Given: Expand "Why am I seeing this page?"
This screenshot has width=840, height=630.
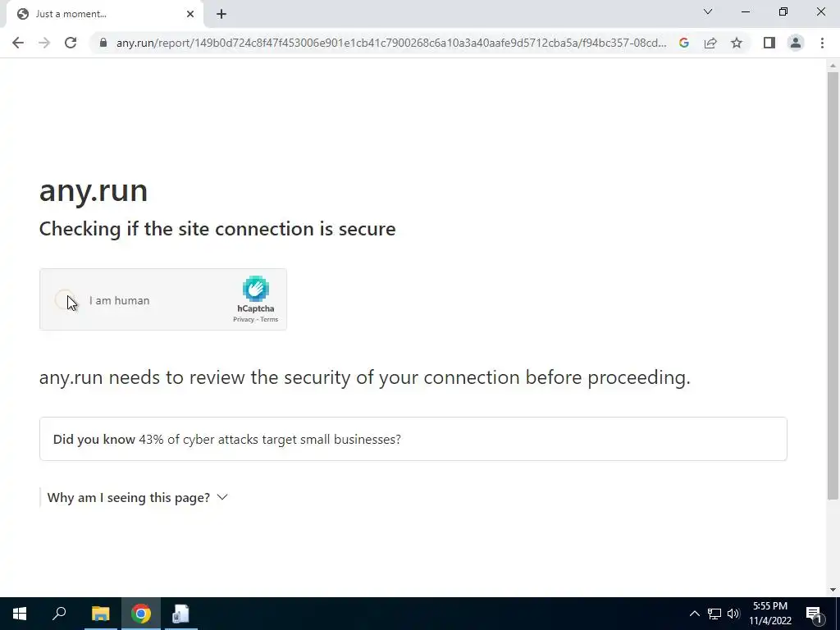Looking at the screenshot, I should click(138, 498).
